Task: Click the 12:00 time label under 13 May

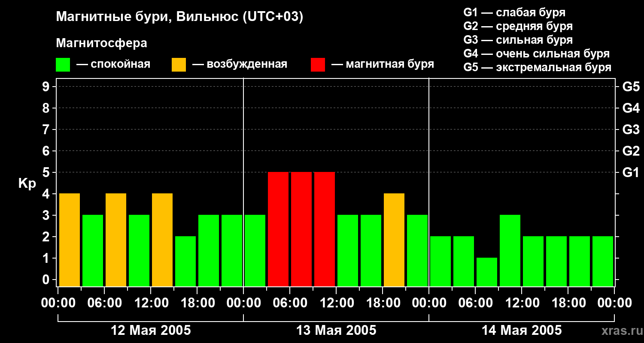Action: pos(336,303)
